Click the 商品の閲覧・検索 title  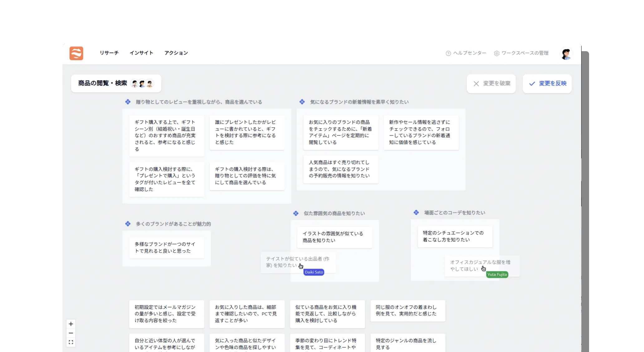(x=103, y=83)
